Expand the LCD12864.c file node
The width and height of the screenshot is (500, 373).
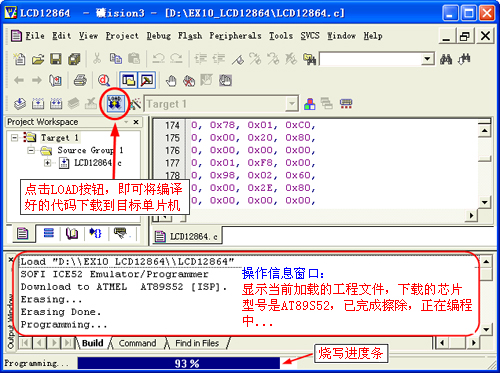(x=48, y=163)
